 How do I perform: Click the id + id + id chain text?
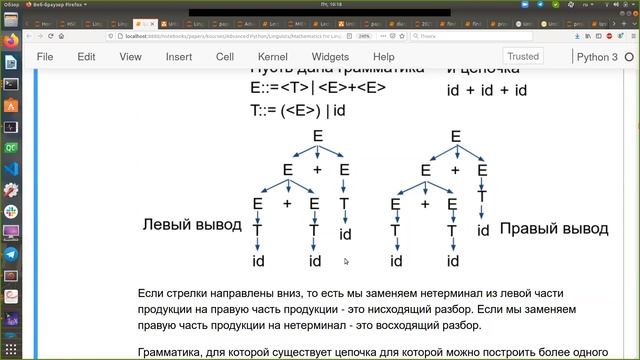coord(487,90)
